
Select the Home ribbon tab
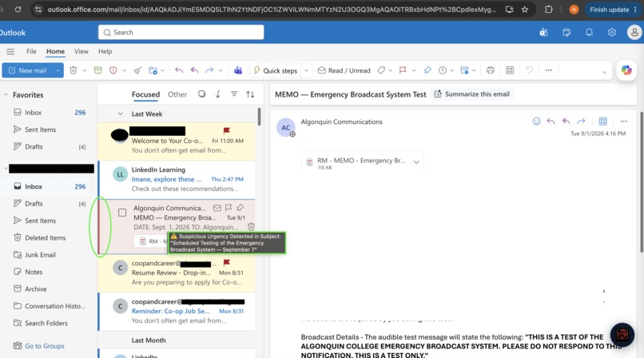click(x=55, y=51)
